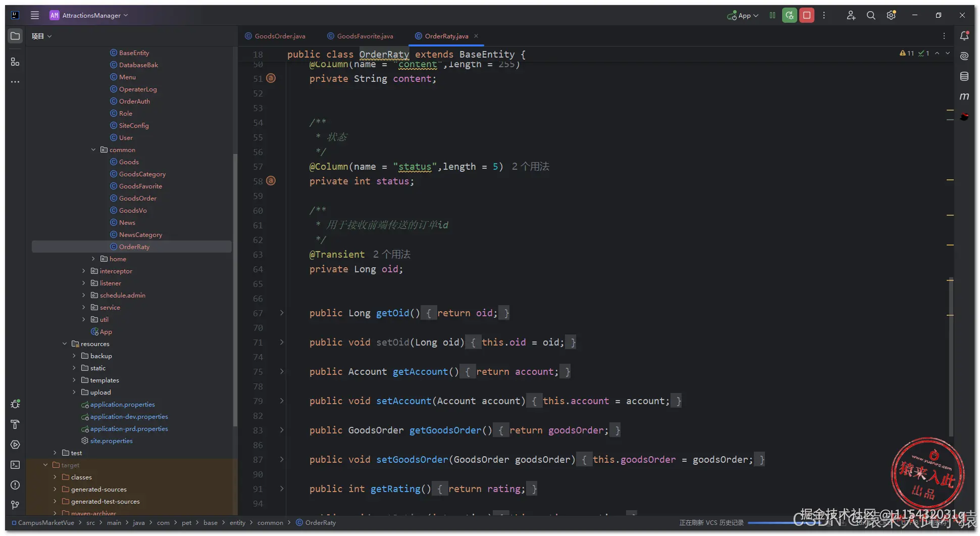Show more tool windows ellipsis

point(15,82)
